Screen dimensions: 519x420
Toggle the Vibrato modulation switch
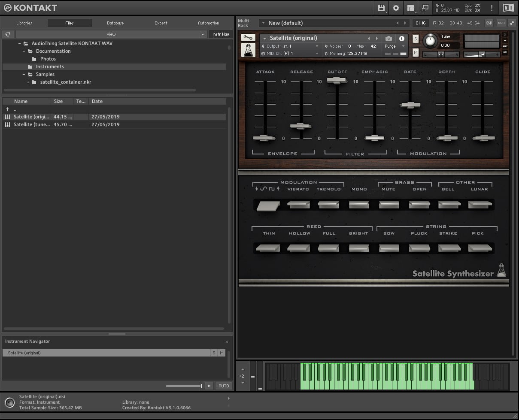point(298,205)
